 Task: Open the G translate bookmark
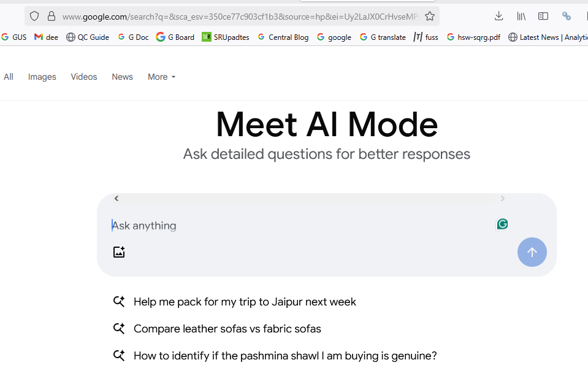(x=383, y=37)
